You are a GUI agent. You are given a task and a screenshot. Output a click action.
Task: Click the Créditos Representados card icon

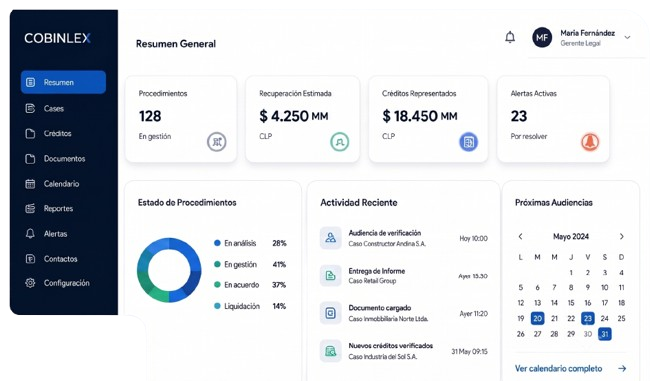(468, 142)
